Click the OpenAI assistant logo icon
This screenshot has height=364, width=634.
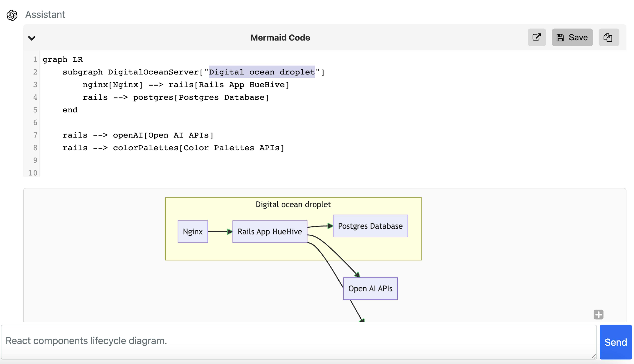(x=12, y=15)
